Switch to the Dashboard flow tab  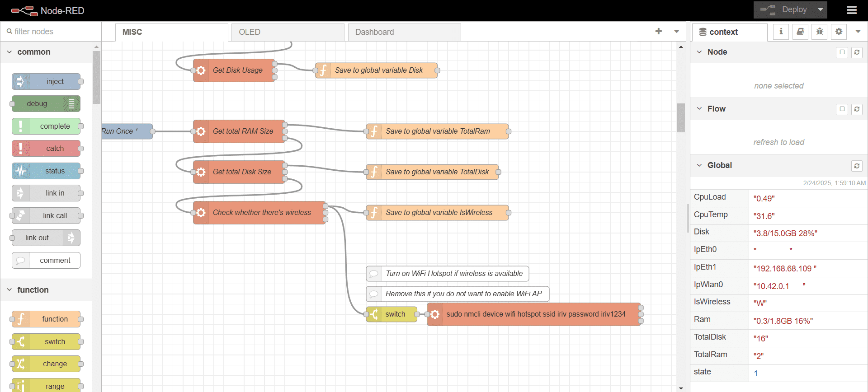[404, 32]
